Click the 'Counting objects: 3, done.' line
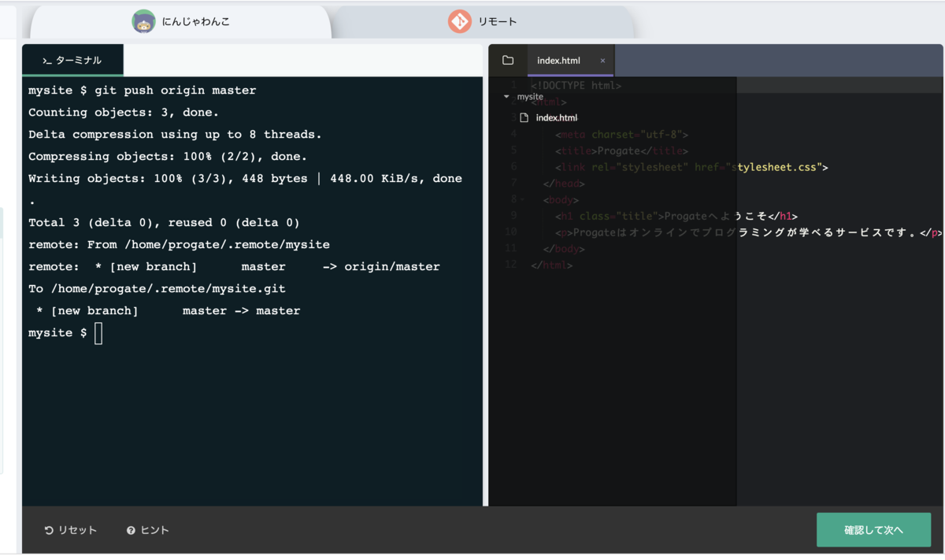 (124, 113)
